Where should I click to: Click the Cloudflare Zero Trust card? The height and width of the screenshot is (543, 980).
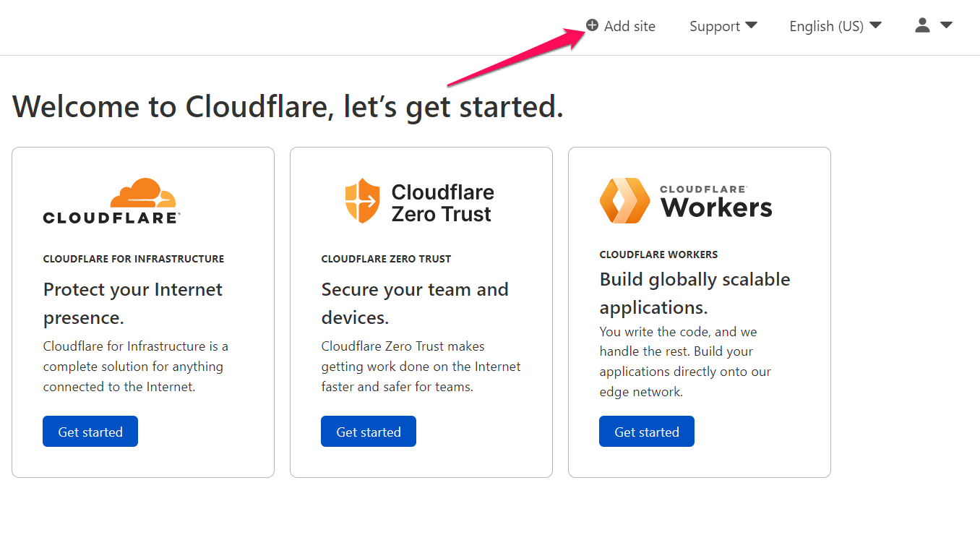point(421,311)
